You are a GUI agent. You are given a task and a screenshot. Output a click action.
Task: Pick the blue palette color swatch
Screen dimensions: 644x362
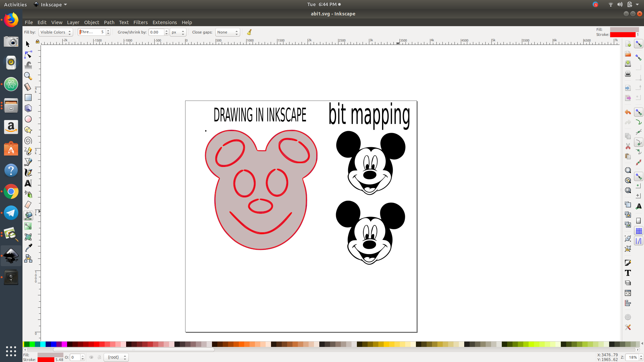click(x=53, y=344)
